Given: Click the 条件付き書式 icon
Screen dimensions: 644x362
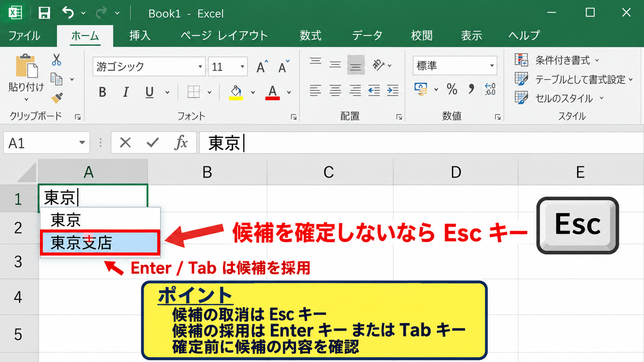Looking at the screenshot, I should (522, 60).
